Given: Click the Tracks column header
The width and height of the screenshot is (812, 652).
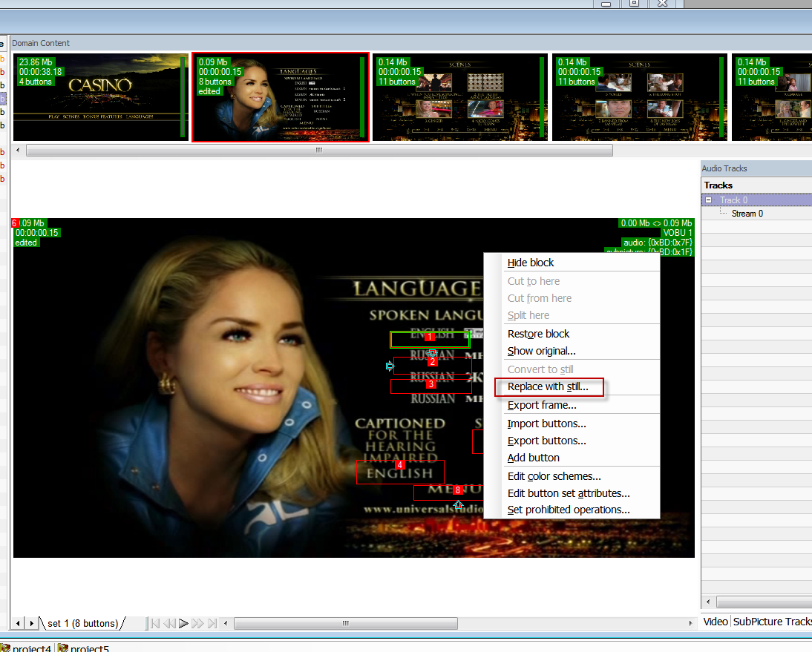Looking at the screenshot, I should pos(756,185).
